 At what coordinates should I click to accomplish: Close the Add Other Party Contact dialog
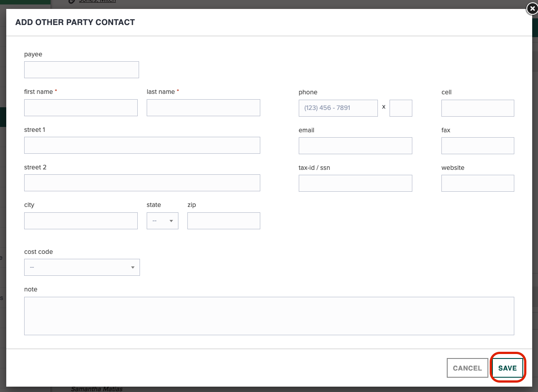(x=532, y=8)
